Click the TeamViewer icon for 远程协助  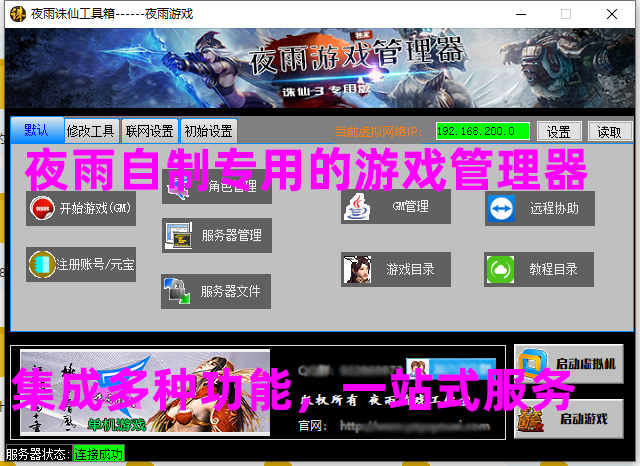500,209
